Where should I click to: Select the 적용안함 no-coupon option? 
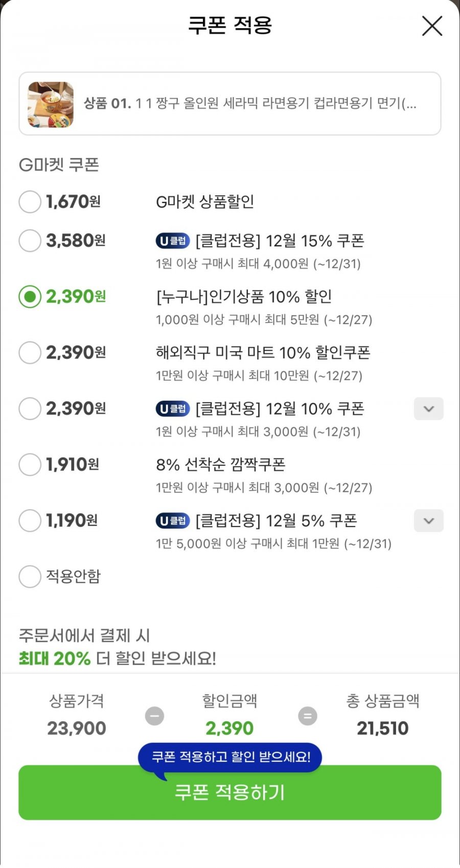pos(30,577)
